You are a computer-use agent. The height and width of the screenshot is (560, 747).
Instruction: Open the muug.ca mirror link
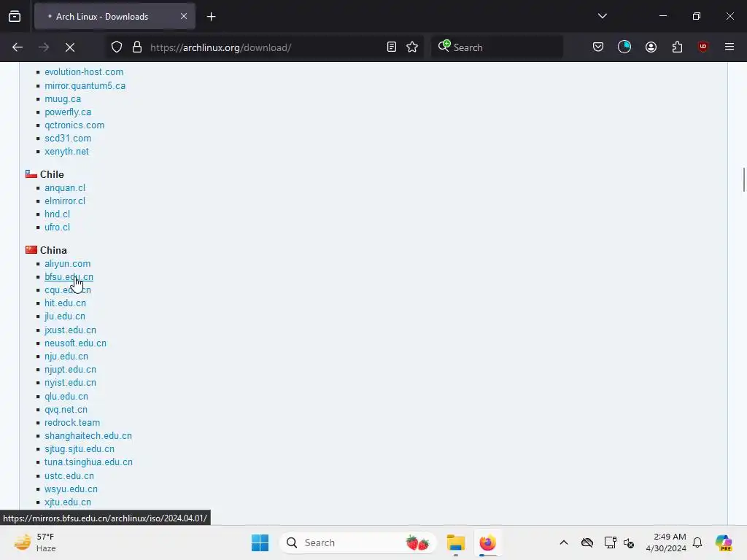(x=63, y=99)
